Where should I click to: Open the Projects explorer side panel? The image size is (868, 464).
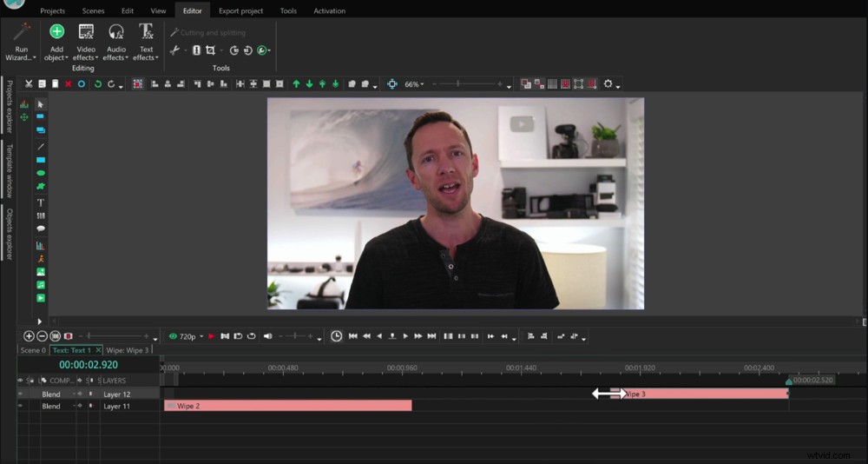click(9, 105)
